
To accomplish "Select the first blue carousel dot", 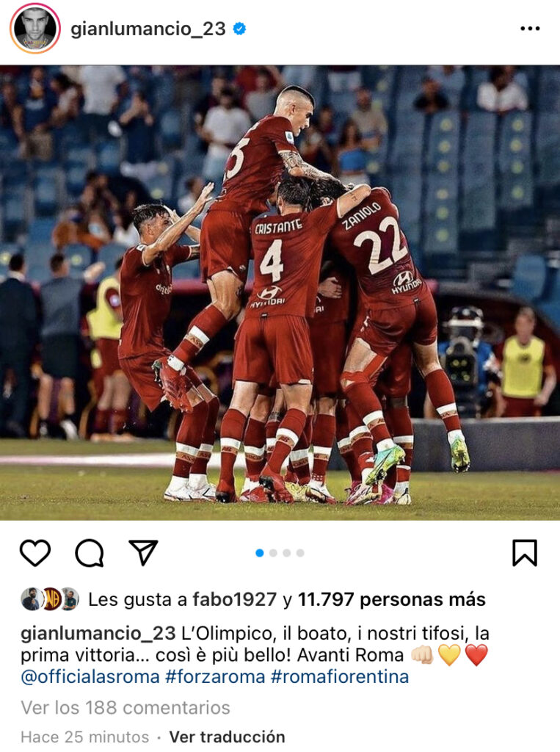I will pyautogui.click(x=260, y=553).
